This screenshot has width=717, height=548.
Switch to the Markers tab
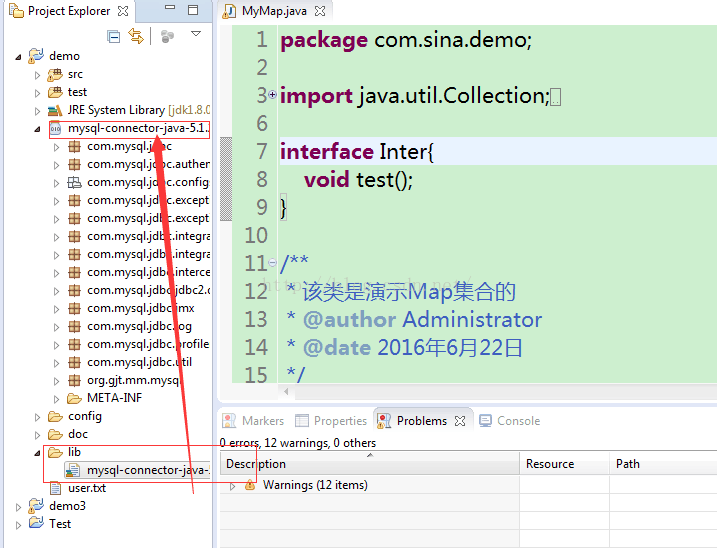[254, 420]
